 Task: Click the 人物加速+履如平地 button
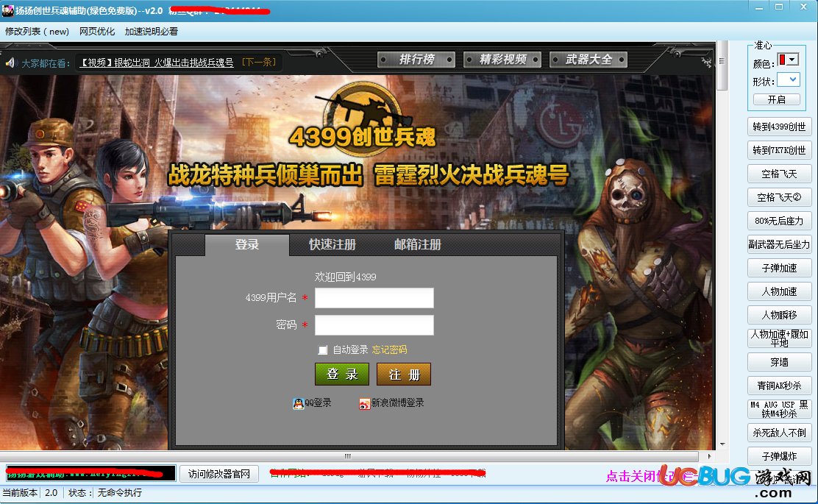pyautogui.click(x=780, y=338)
